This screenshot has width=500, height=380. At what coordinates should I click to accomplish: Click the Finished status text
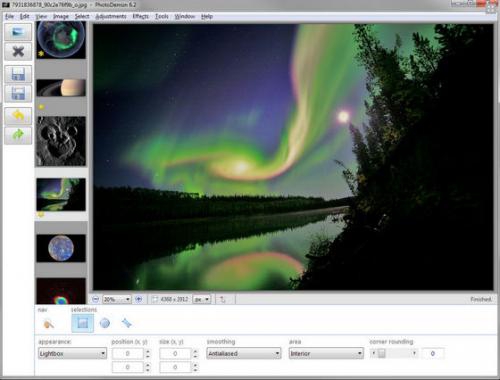[x=481, y=299]
